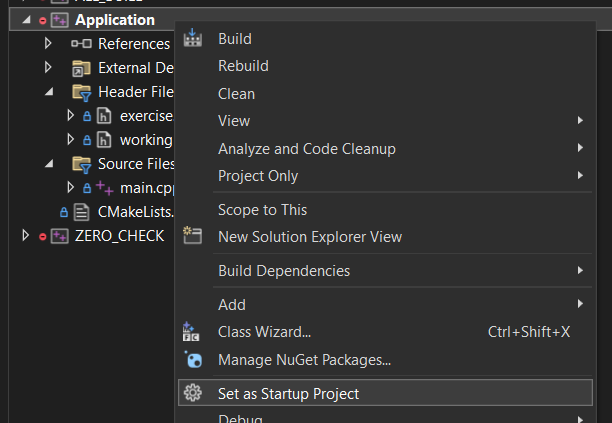Choose New Solution Explorer View

point(385,237)
